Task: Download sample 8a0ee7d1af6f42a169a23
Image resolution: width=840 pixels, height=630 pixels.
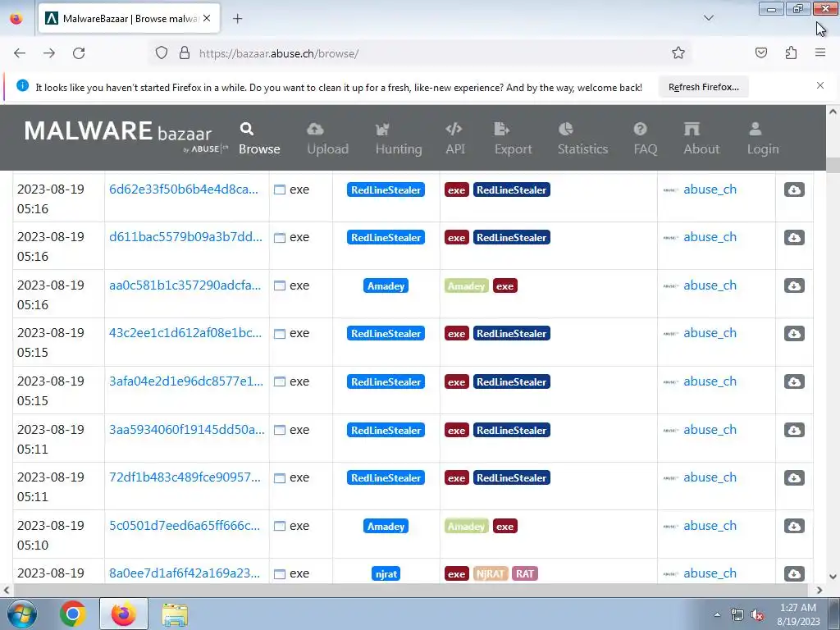Action: (794, 573)
